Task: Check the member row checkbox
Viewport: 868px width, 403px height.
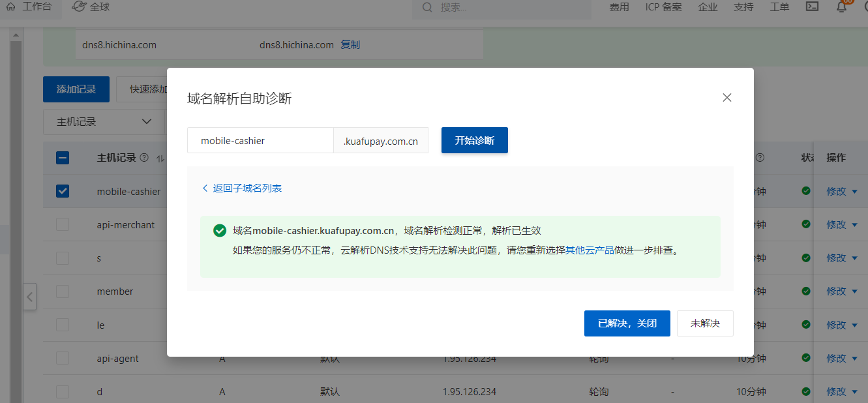Action: click(x=63, y=291)
